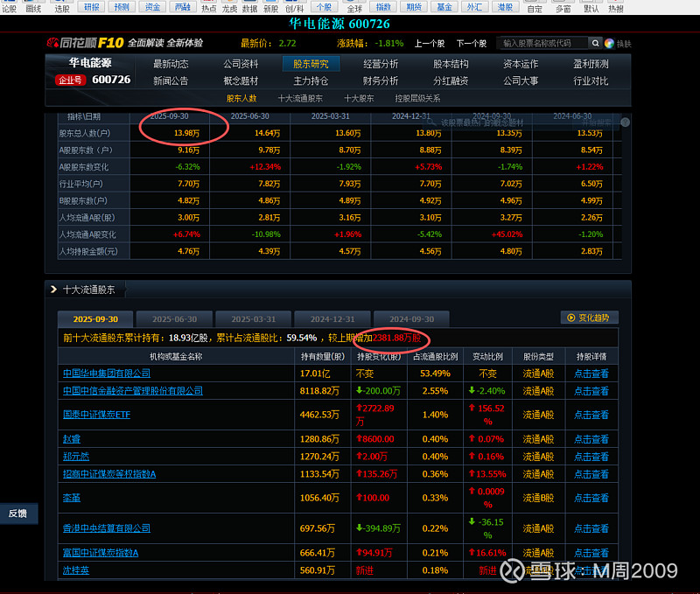The height and width of the screenshot is (594, 700).
Task: Open 财务分析 tab
Action: pos(381,80)
